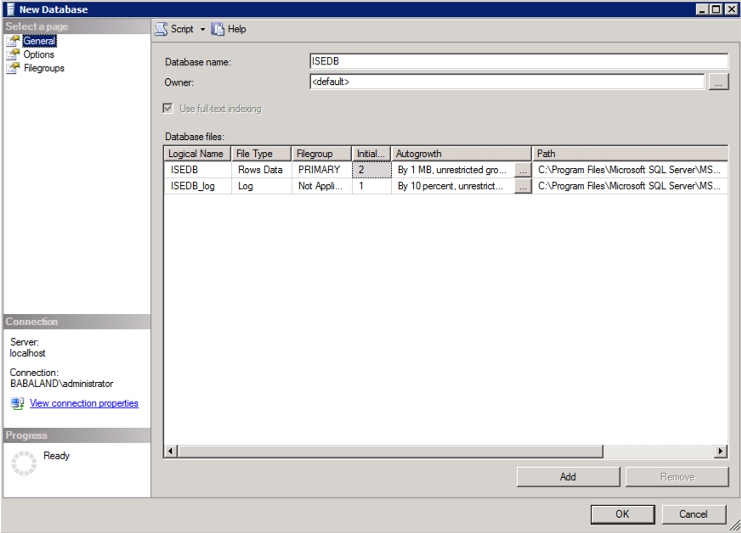Click the Add button
Viewport: 741px width, 533px height.
pos(568,477)
